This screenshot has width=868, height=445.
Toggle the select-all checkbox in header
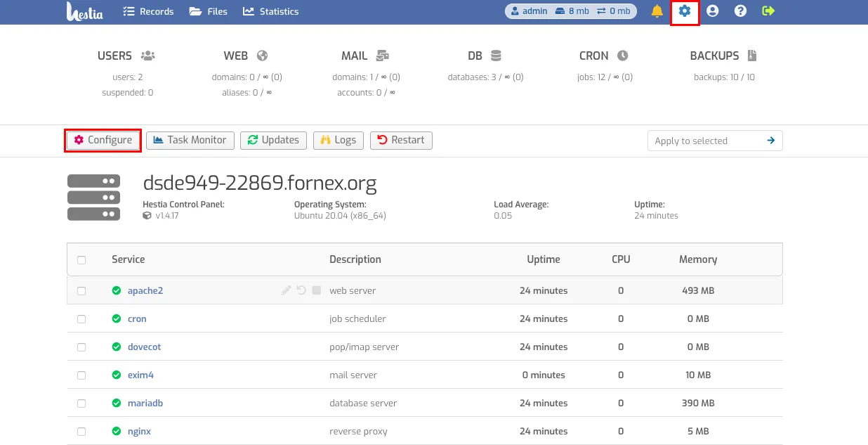(81, 259)
